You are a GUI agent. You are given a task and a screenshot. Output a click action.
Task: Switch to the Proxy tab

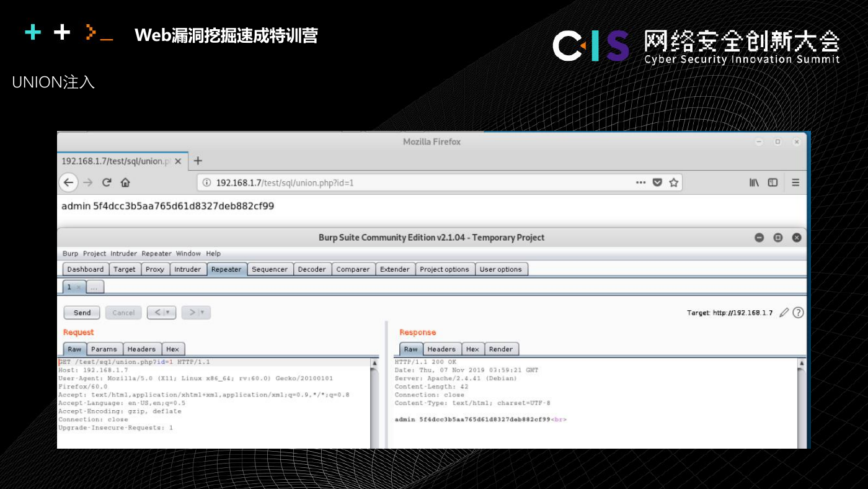point(155,269)
